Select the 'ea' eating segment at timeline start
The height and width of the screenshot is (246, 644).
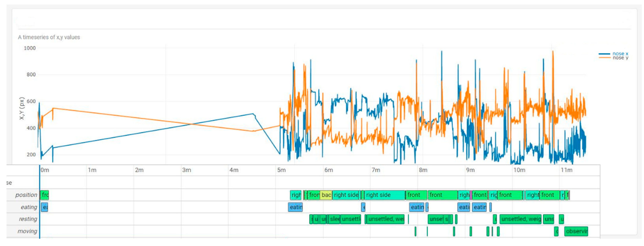pyautogui.click(x=45, y=207)
